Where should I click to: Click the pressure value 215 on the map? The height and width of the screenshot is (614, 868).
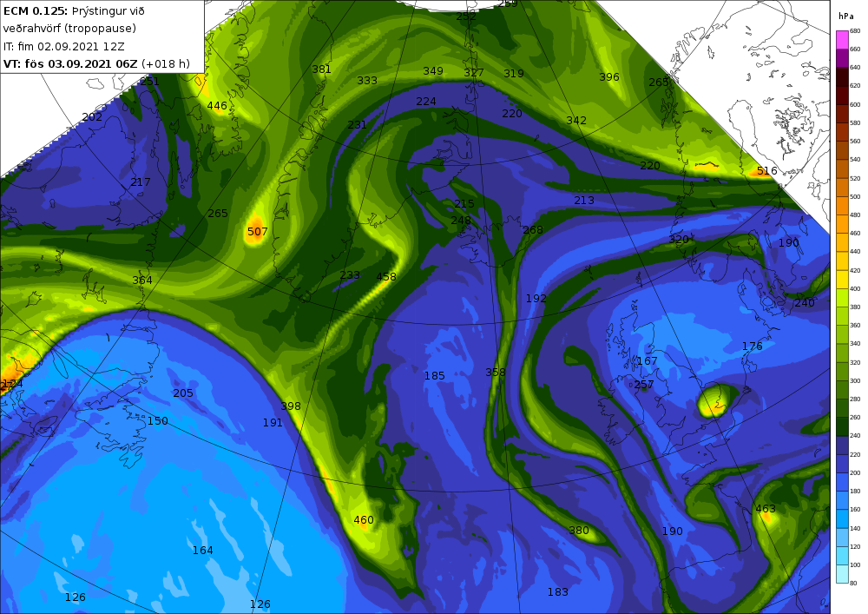click(x=464, y=204)
